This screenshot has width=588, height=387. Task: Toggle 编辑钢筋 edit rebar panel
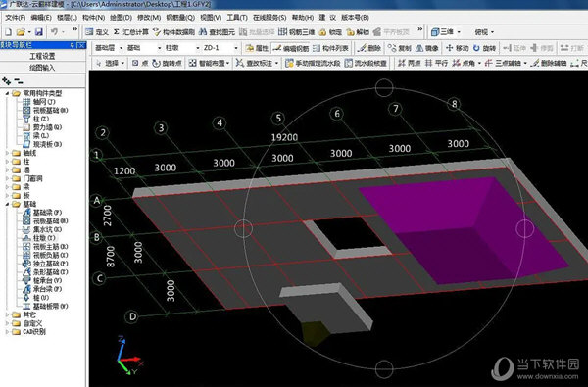[291, 48]
